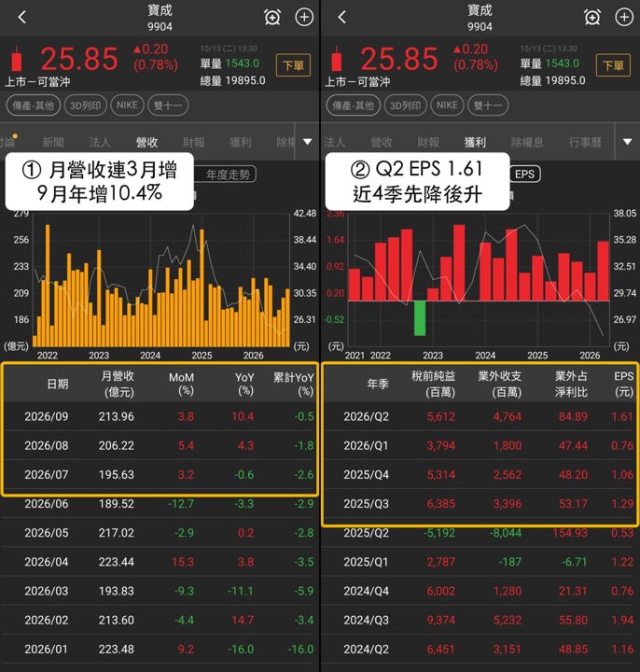The height and width of the screenshot is (672, 640).
Task: Click the 業外占淨利比 column header
Action: [571, 384]
